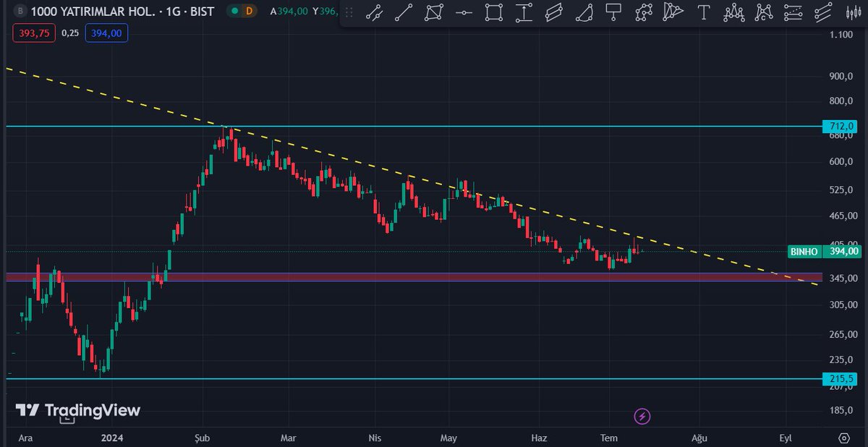The image size is (868, 447).
Task: Select the pitchfork lines tool
Action: click(x=823, y=12)
